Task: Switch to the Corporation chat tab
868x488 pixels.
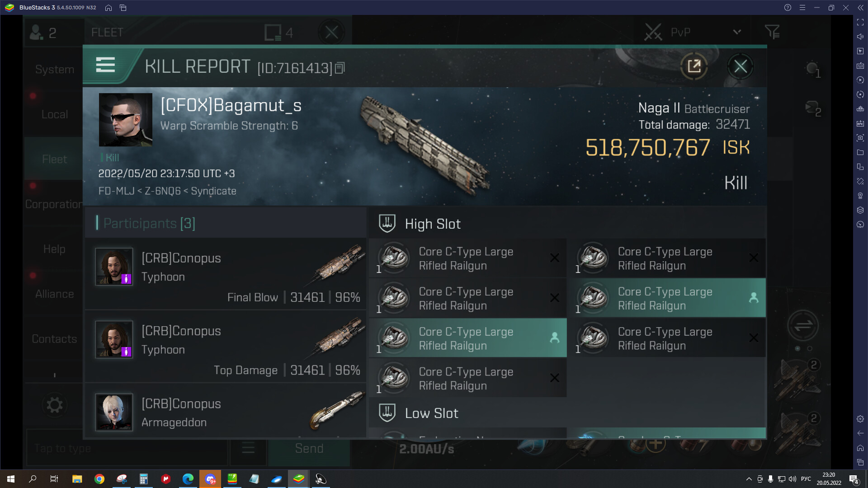Action: click(x=54, y=204)
